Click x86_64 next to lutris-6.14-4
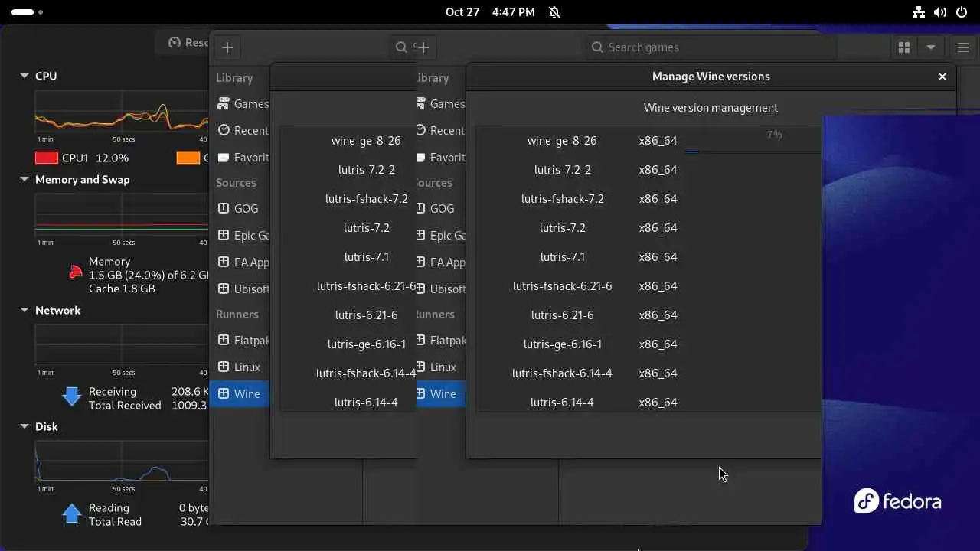The width and height of the screenshot is (980, 551). (x=658, y=403)
